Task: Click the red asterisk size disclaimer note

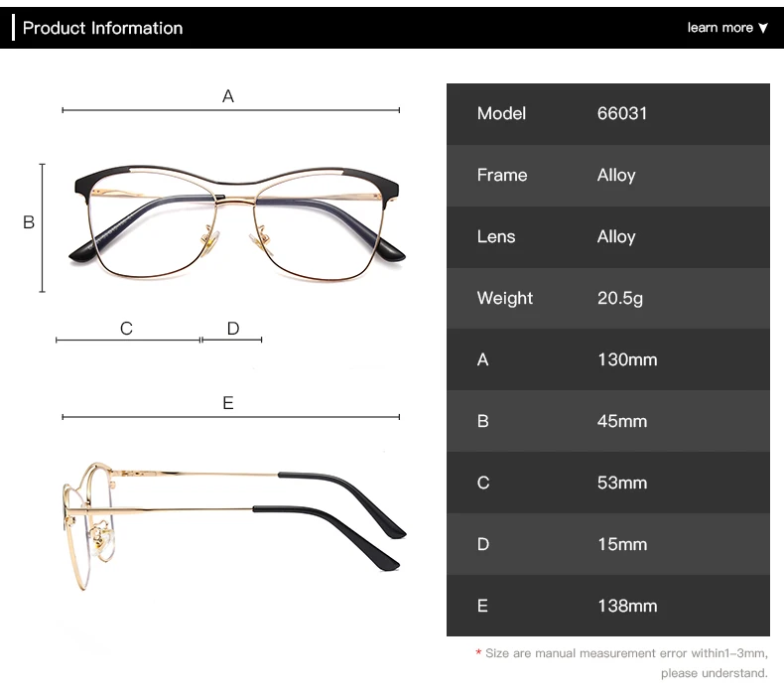Action: (621, 663)
